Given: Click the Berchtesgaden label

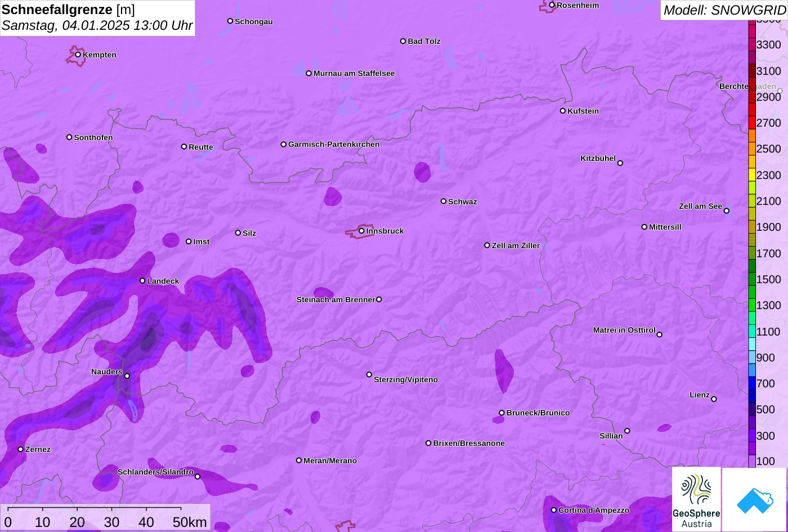Looking at the screenshot, I should pos(747,86).
